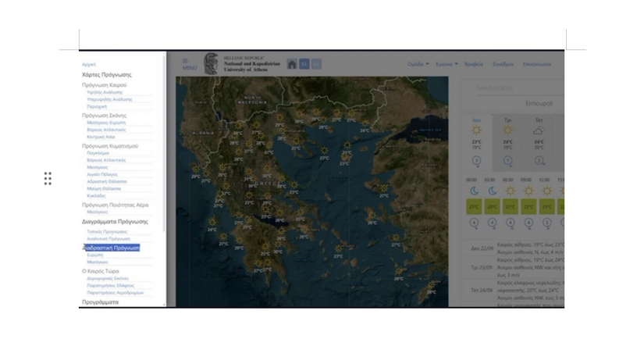The image size is (644, 364).
Task: Select Τοπικές Προγνώσεις in sidebar
Action: [x=107, y=231]
